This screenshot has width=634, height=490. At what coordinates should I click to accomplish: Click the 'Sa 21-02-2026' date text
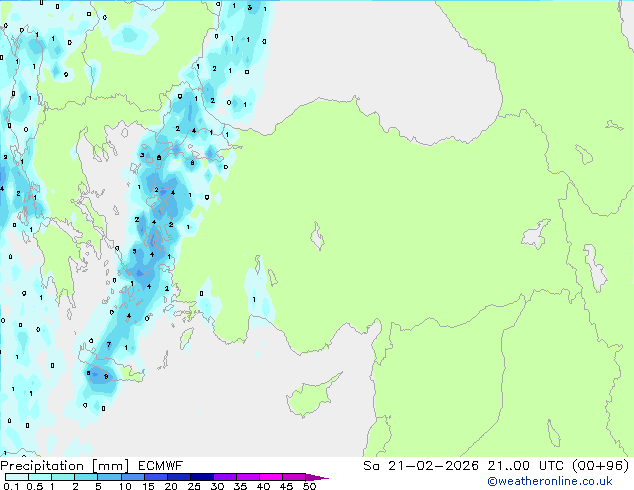pyautogui.click(x=421, y=466)
